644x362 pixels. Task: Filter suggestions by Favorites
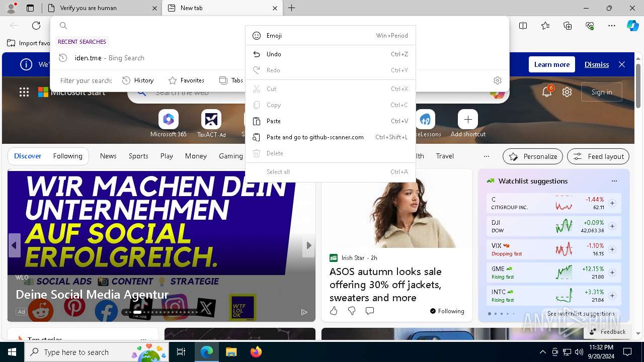coord(186,80)
